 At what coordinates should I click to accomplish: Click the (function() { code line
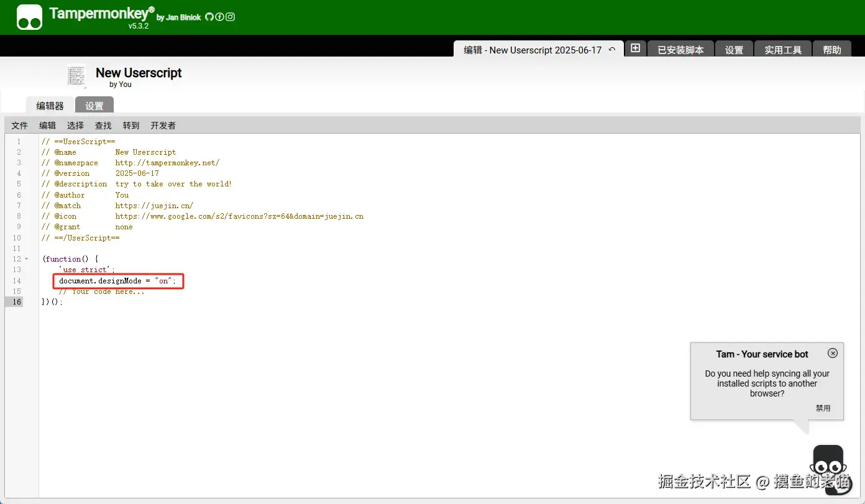(x=70, y=259)
